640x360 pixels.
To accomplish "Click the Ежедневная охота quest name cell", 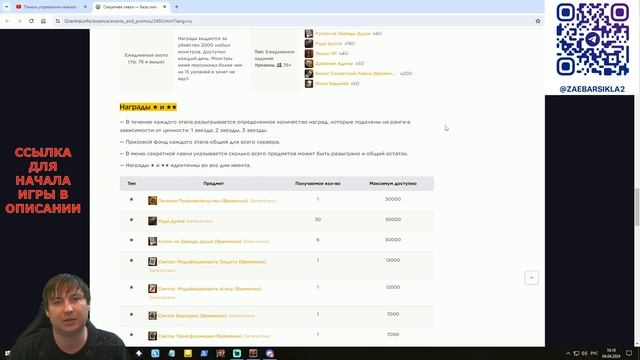I will point(146,58).
